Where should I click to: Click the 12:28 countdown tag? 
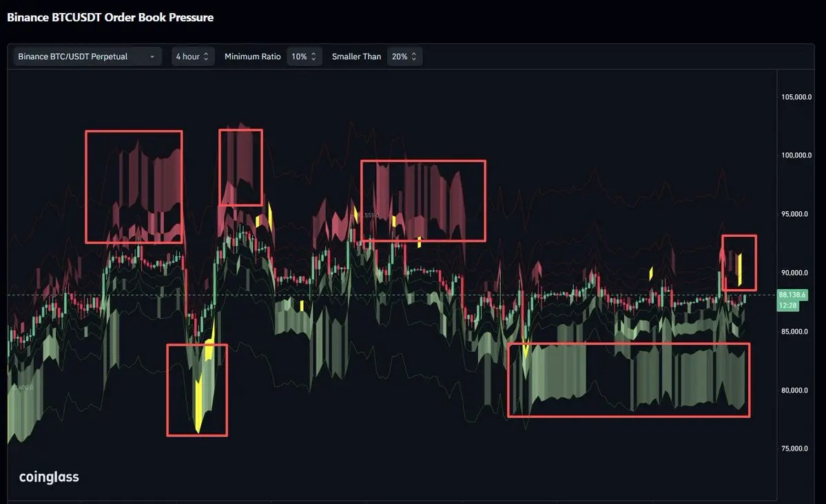coord(788,306)
